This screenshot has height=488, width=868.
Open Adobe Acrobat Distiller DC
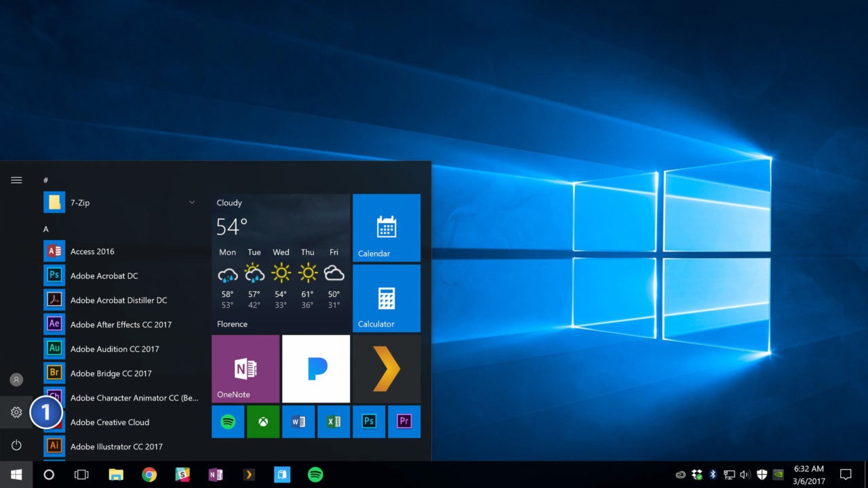(122, 300)
